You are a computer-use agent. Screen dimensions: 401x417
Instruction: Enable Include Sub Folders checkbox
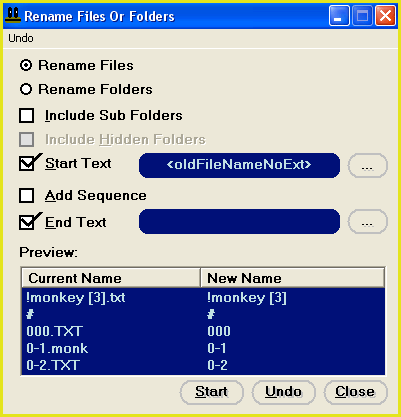(27, 116)
